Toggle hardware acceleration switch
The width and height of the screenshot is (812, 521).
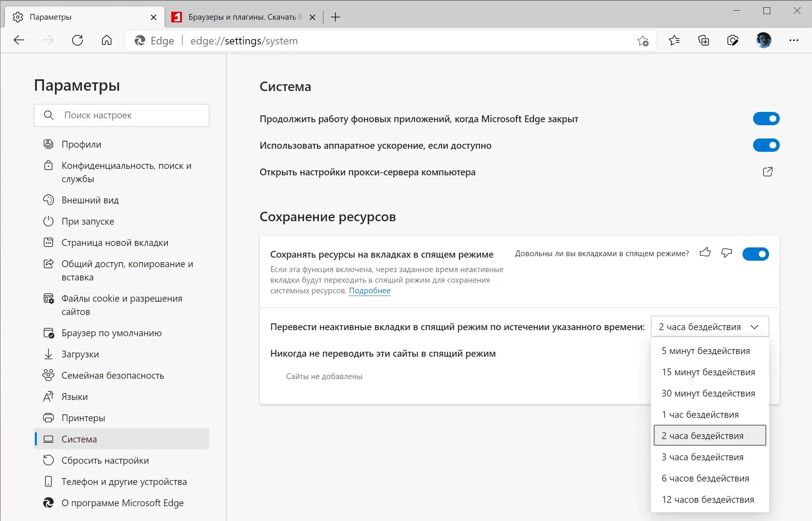(x=766, y=145)
